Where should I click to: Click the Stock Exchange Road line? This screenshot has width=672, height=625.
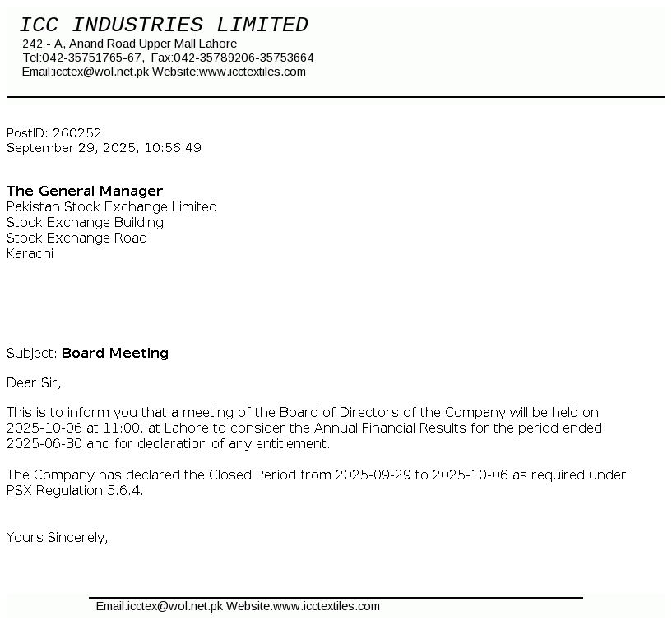click(x=77, y=238)
